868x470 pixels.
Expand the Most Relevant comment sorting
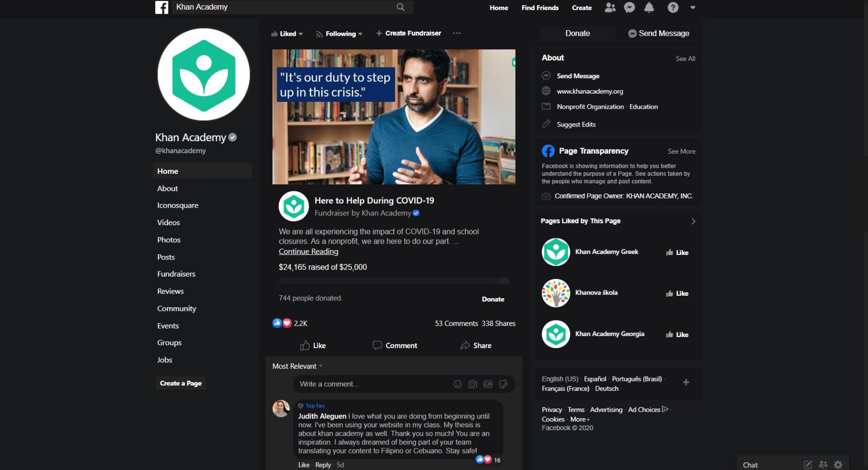coord(297,366)
